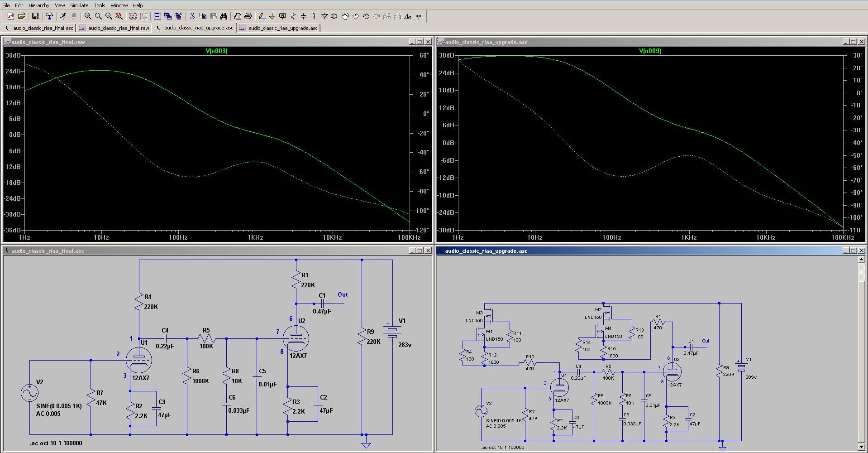Open the Component gate icon
The image size is (868, 453).
[335, 16]
